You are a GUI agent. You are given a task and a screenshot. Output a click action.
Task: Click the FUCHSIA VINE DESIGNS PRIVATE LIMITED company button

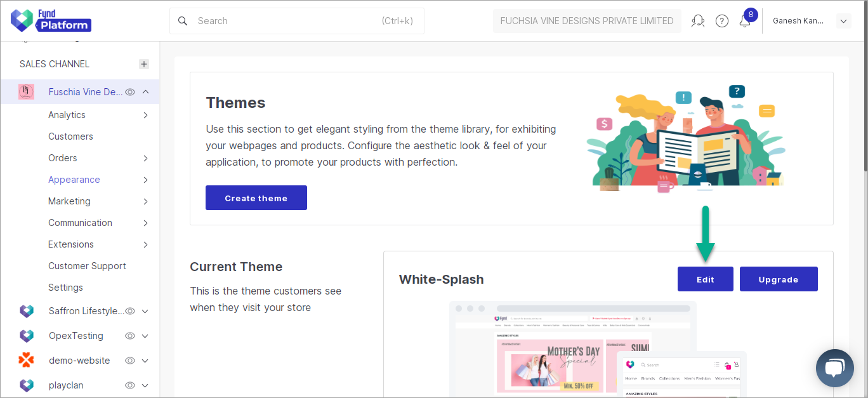point(587,21)
